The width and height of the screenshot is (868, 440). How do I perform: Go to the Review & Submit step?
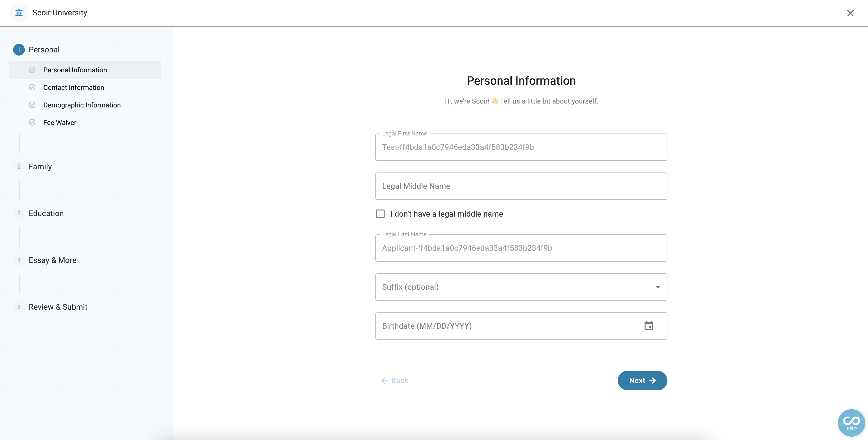[x=58, y=307]
